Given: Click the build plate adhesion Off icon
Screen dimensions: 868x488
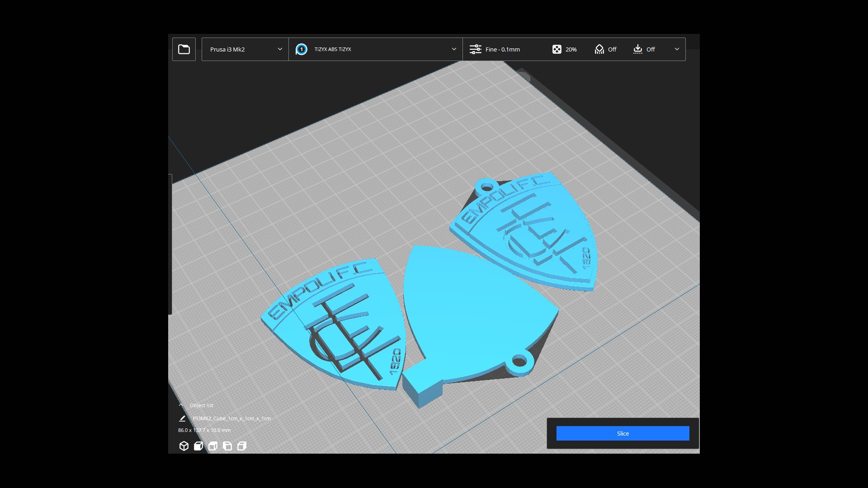Looking at the screenshot, I should point(638,49).
